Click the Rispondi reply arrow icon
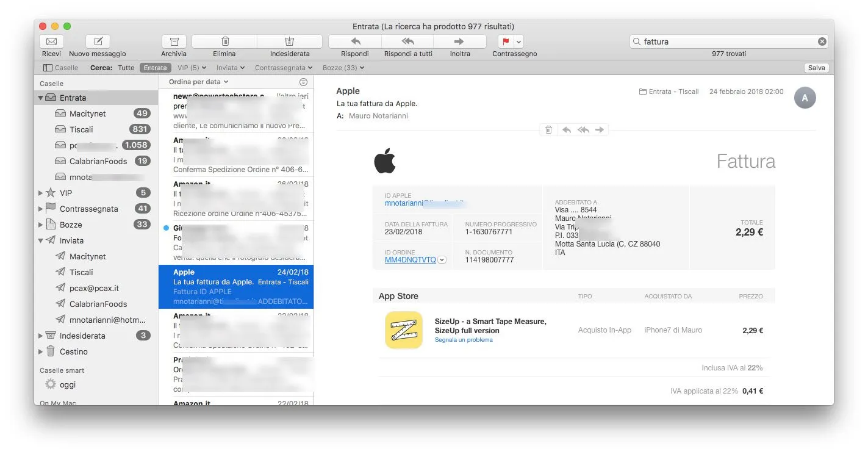Screen dimensions: 868x454 (354, 41)
